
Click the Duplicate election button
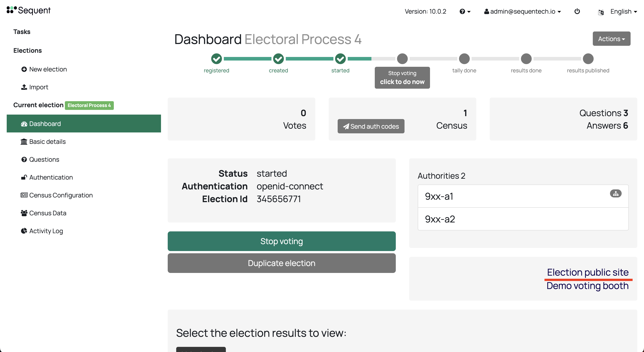tap(282, 263)
